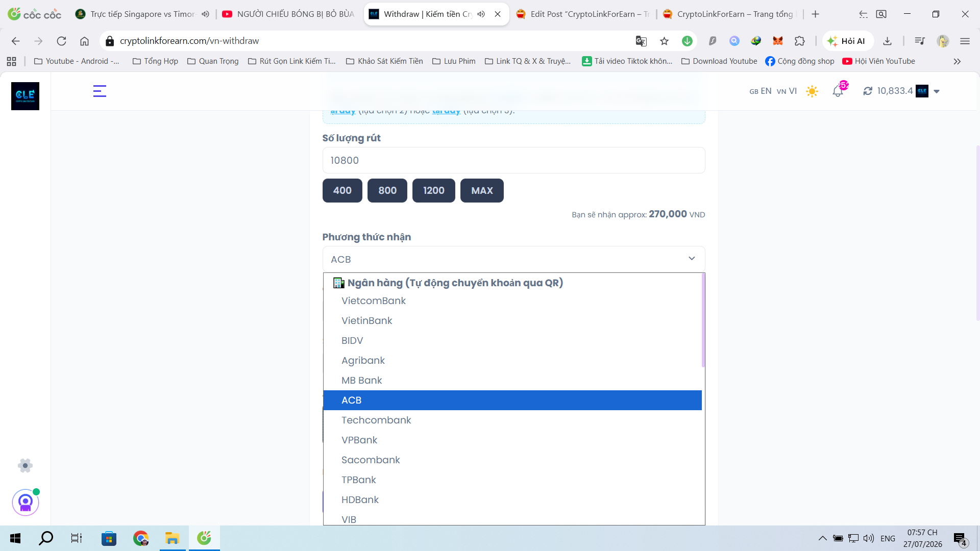Pick Techcombank option
Image resolution: width=980 pixels, height=551 pixels.
point(512,420)
